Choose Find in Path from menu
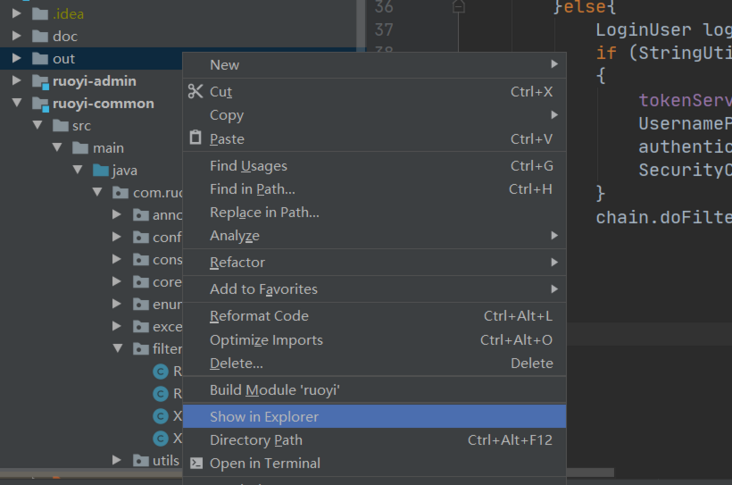The image size is (732, 485). (x=252, y=189)
